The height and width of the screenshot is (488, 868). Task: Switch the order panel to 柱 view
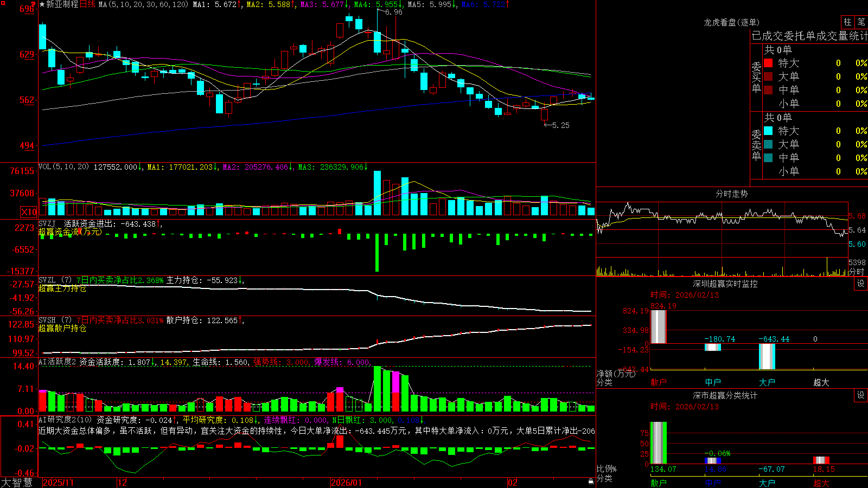coord(847,22)
